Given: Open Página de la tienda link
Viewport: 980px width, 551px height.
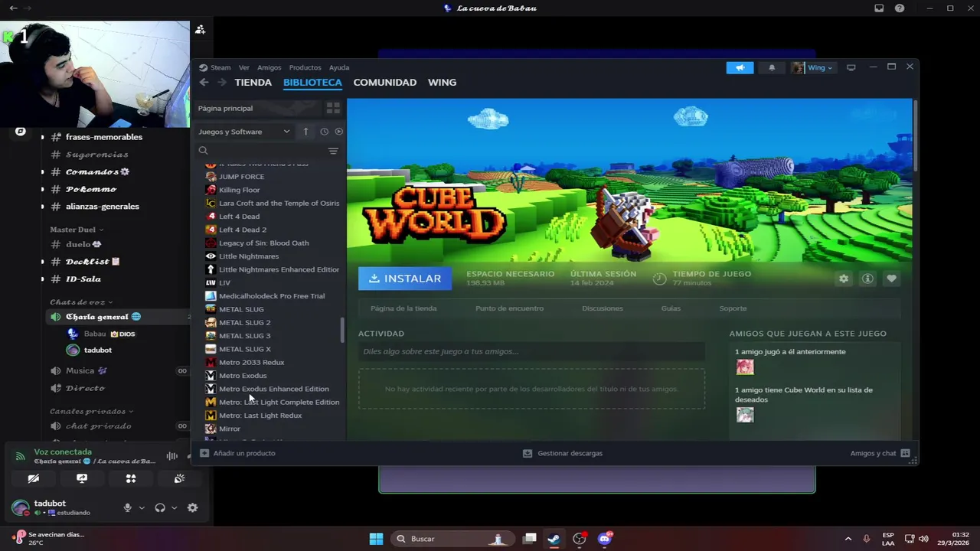Looking at the screenshot, I should 403,308.
